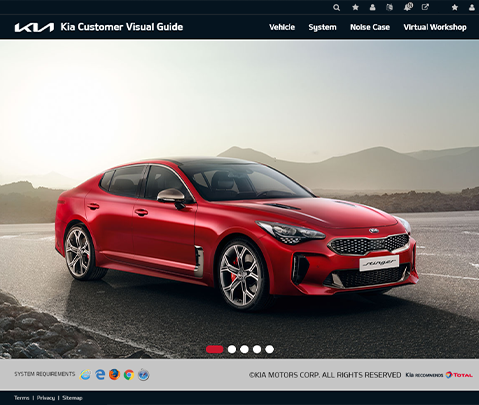Open the Privacy link
This screenshot has width=479, height=405.
click(x=46, y=398)
